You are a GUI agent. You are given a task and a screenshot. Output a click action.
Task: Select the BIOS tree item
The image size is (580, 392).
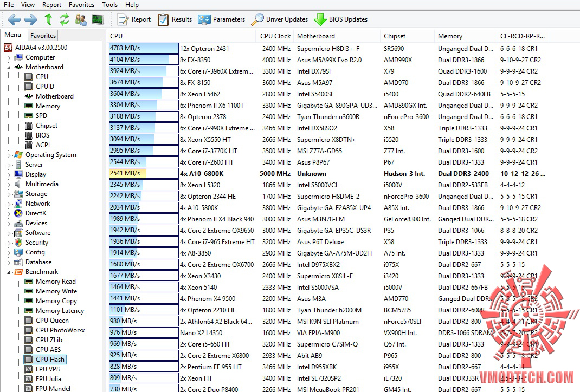(x=37, y=135)
